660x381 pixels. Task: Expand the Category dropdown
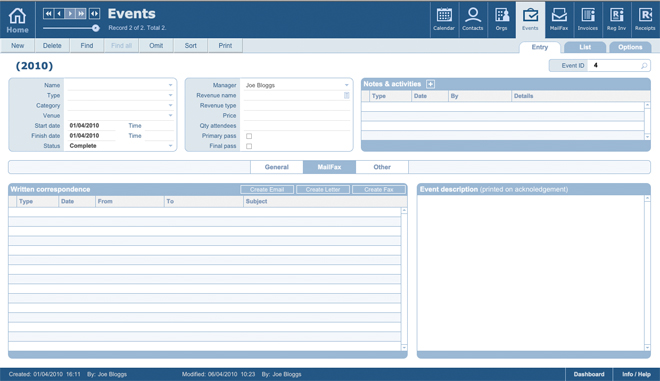point(170,105)
